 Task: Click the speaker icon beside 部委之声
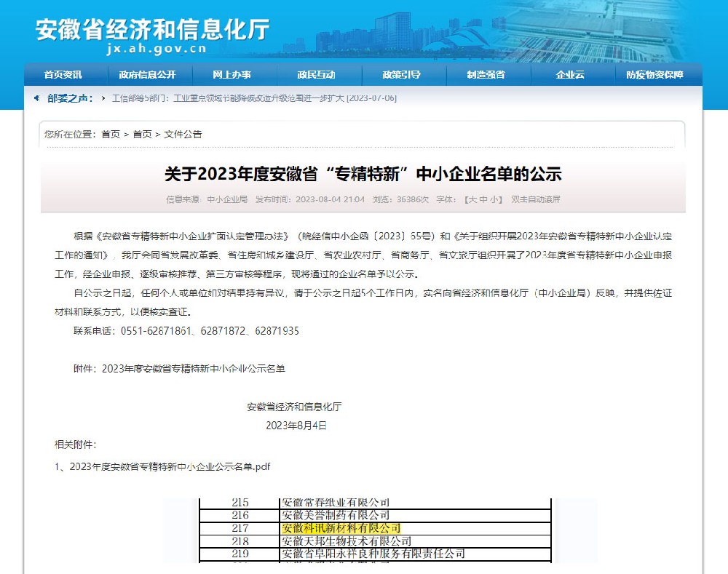click(x=36, y=98)
